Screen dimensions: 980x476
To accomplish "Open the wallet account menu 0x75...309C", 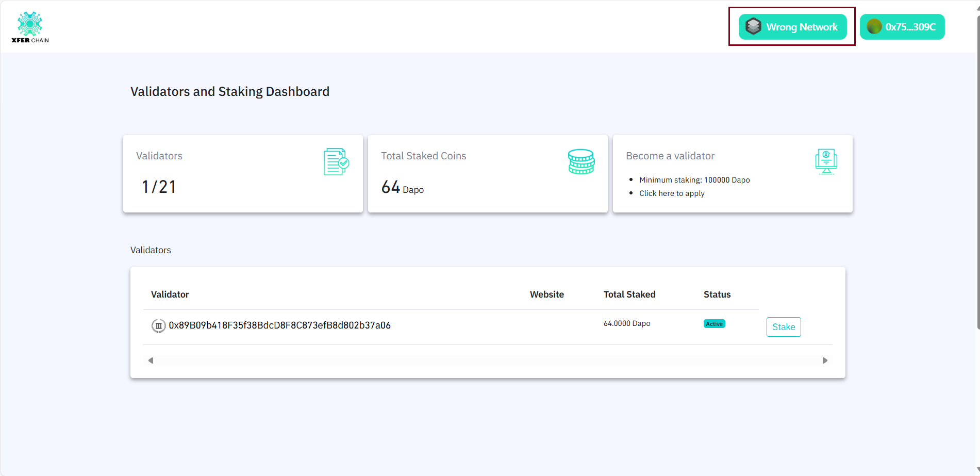I will coord(902,26).
